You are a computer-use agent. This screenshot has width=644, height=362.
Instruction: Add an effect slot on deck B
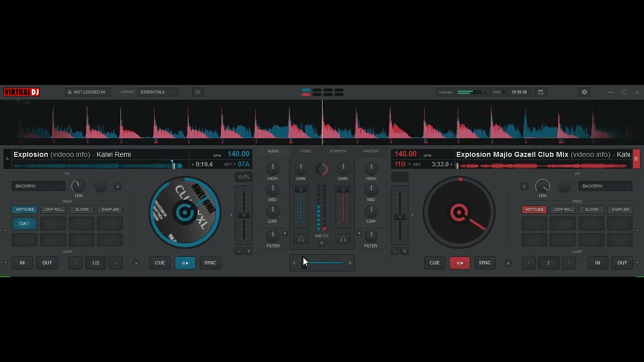(x=524, y=187)
